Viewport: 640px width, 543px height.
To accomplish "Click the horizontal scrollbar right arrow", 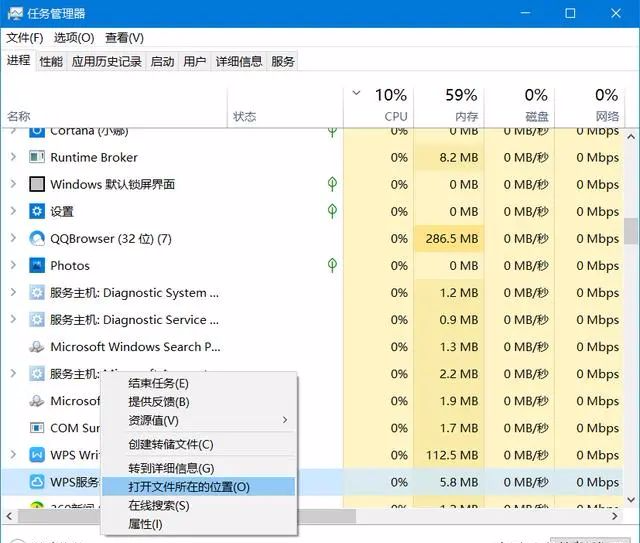I will click(x=615, y=516).
